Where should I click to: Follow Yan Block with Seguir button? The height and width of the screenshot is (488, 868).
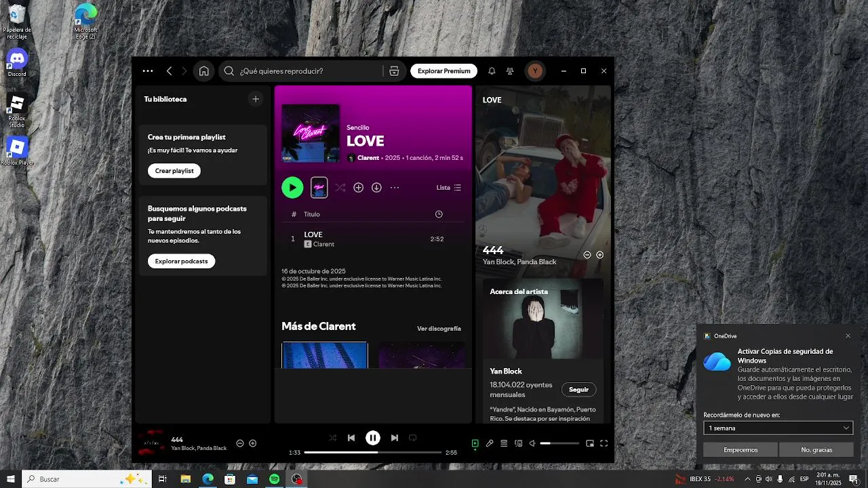pyautogui.click(x=579, y=390)
